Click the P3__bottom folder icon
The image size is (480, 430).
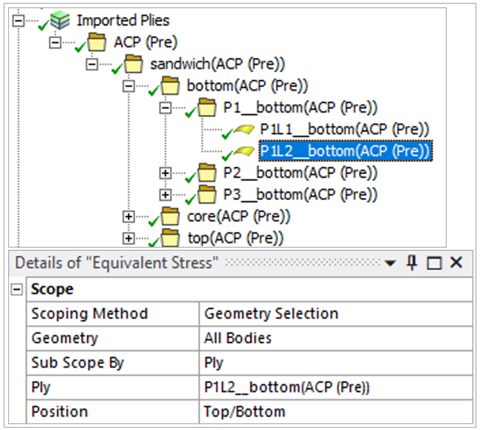click(207, 195)
